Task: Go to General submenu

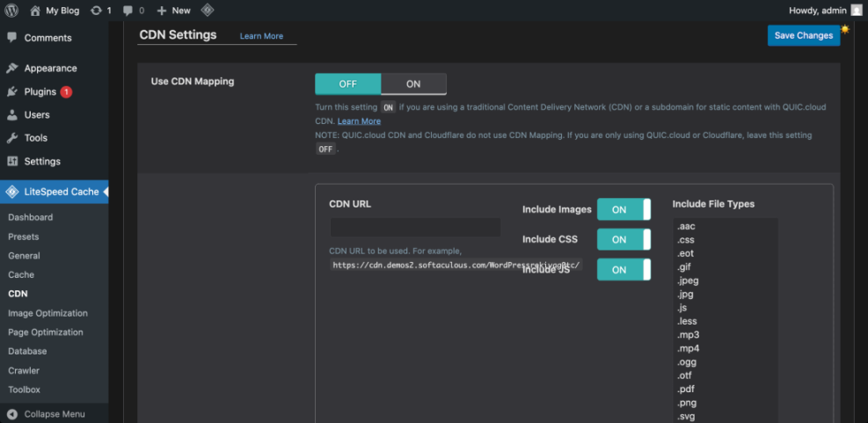Action: click(24, 256)
